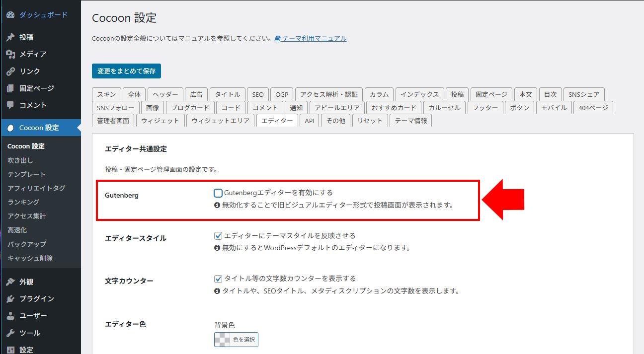This screenshot has height=354, width=644.
Task: Open the 404ページ tab
Action: coord(593,108)
